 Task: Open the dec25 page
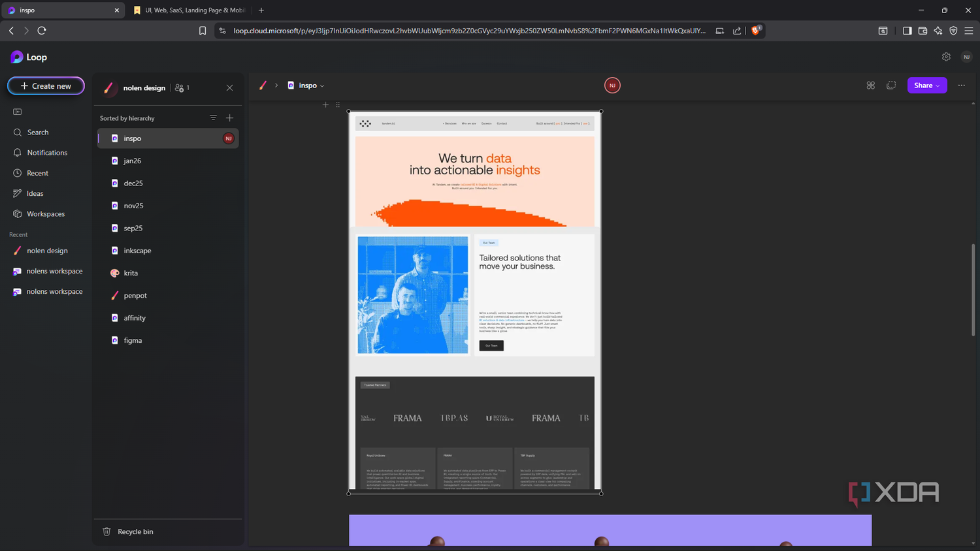(x=168, y=183)
